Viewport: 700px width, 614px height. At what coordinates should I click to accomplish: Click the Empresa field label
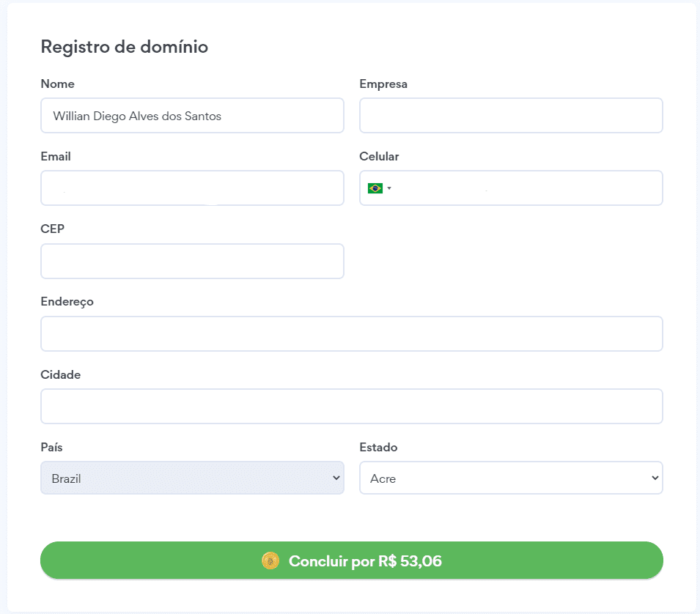click(x=383, y=84)
